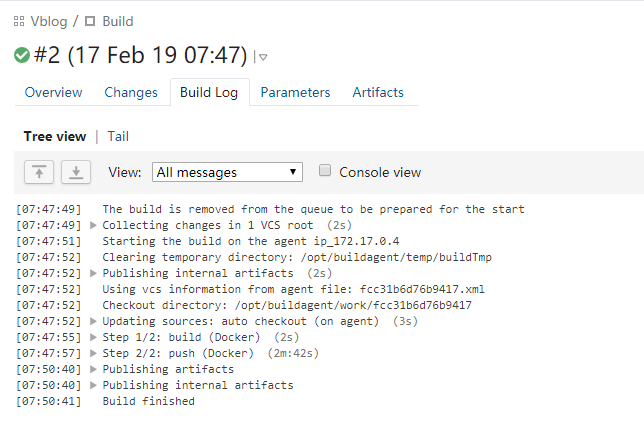
Task: Open the Changes tab
Action: (x=131, y=92)
